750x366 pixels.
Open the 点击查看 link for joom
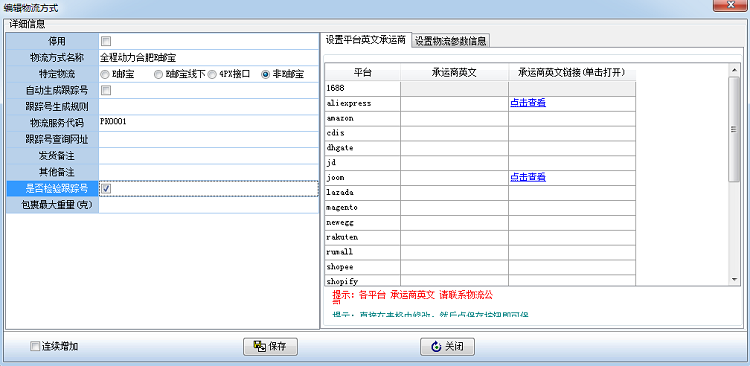coord(528,177)
